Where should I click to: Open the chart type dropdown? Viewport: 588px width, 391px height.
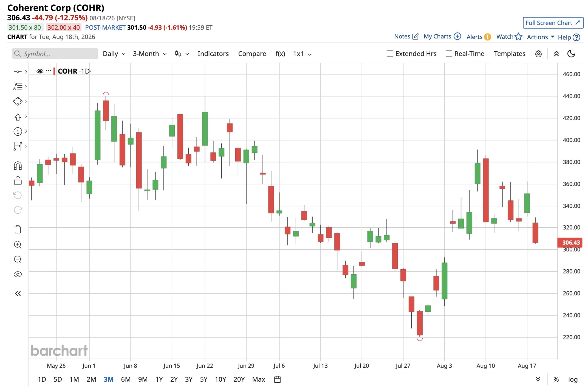tap(182, 54)
